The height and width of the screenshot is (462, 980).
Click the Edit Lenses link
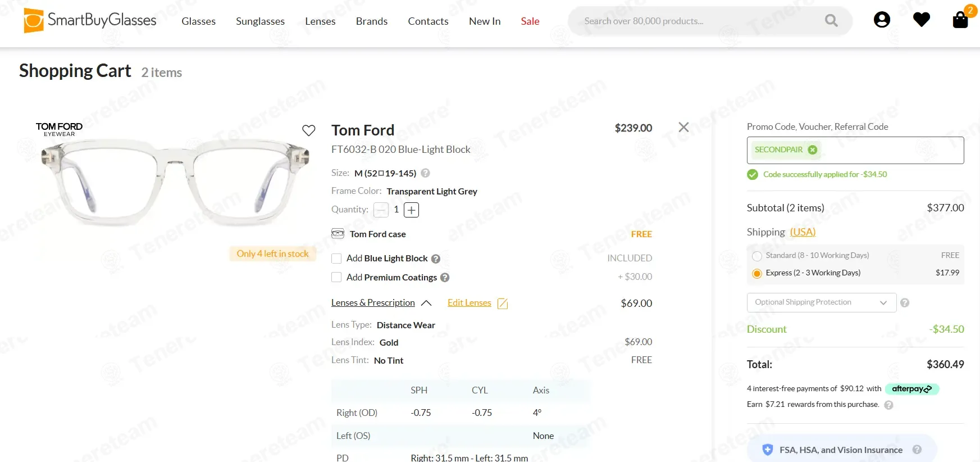coord(470,303)
